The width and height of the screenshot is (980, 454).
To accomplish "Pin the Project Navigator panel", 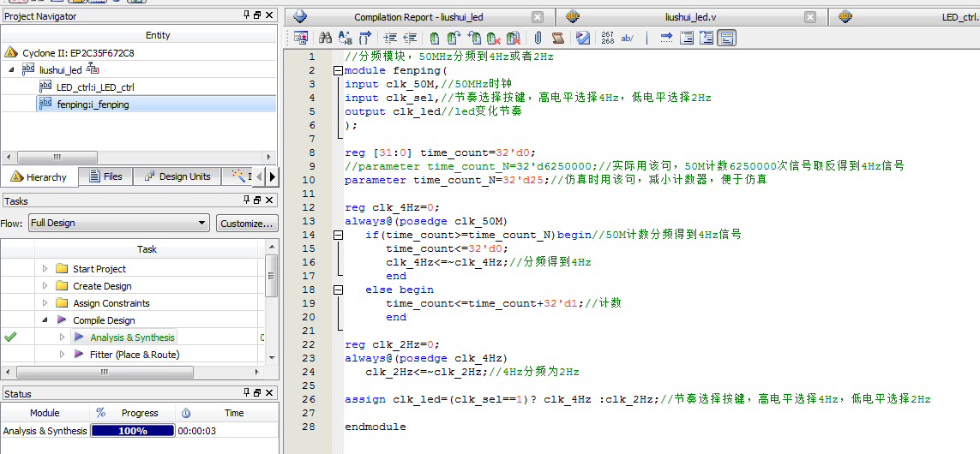I will [x=245, y=16].
